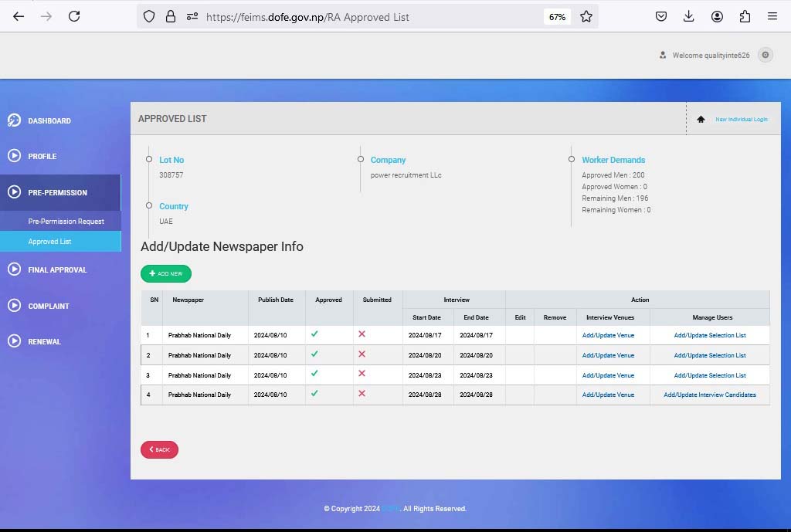Open the settings gear next to welcome text
This screenshot has height=532, width=791.
click(x=765, y=55)
